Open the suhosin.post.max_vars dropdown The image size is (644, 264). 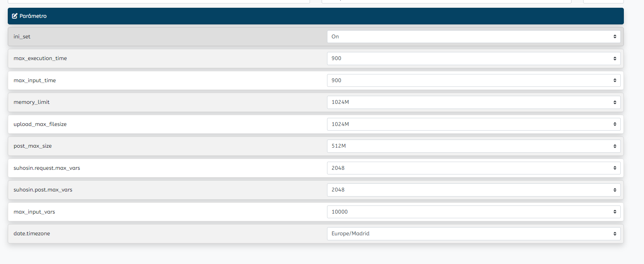(x=474, y=190)
